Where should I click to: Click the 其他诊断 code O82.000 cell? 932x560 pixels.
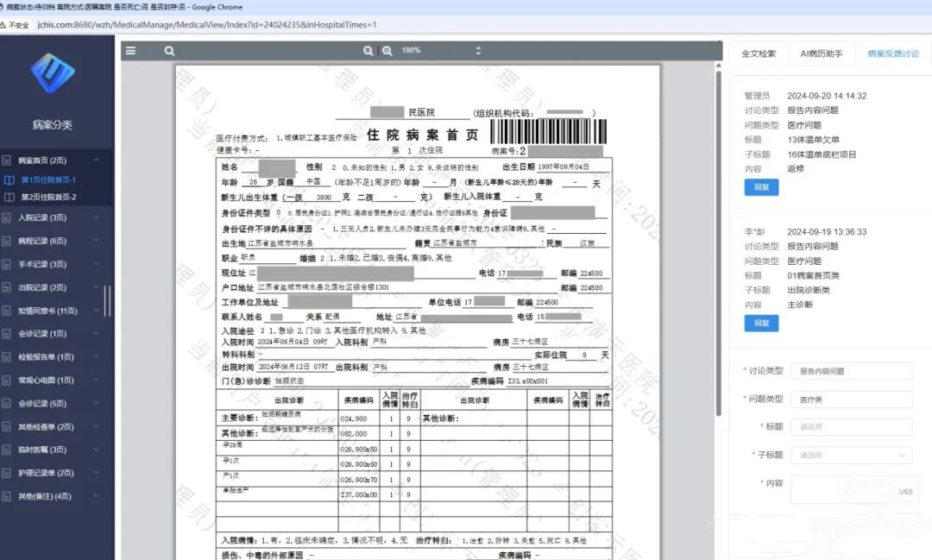tap(358, 434)
